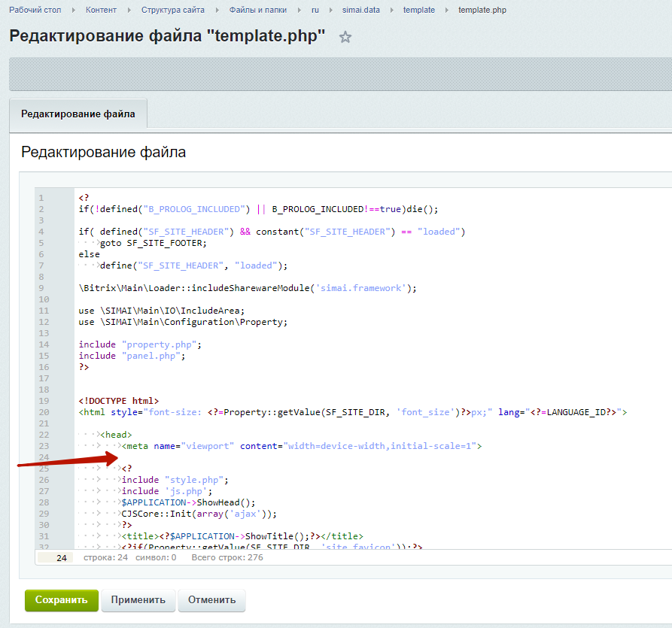Click the Применить button
This screenshot has width=672, height=628.
pyautogui.click(x=138, y=600)
